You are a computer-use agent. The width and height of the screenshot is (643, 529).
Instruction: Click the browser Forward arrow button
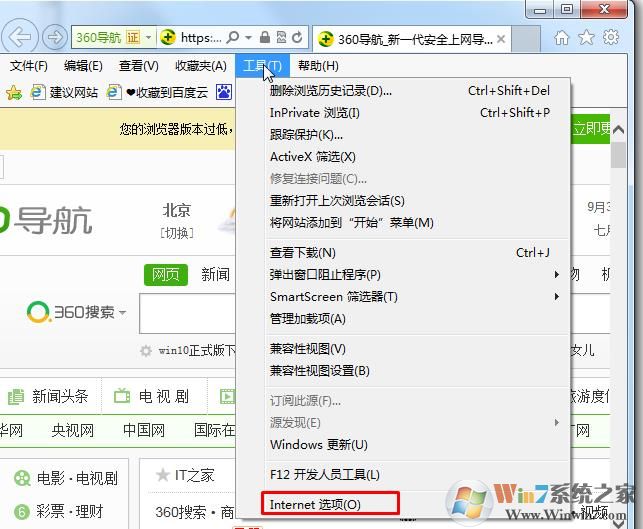[x=54, y=38]
